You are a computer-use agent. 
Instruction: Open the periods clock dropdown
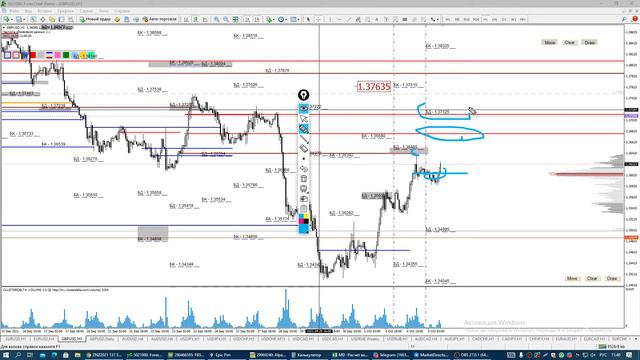pyautogui.click(x=282, y=19)
